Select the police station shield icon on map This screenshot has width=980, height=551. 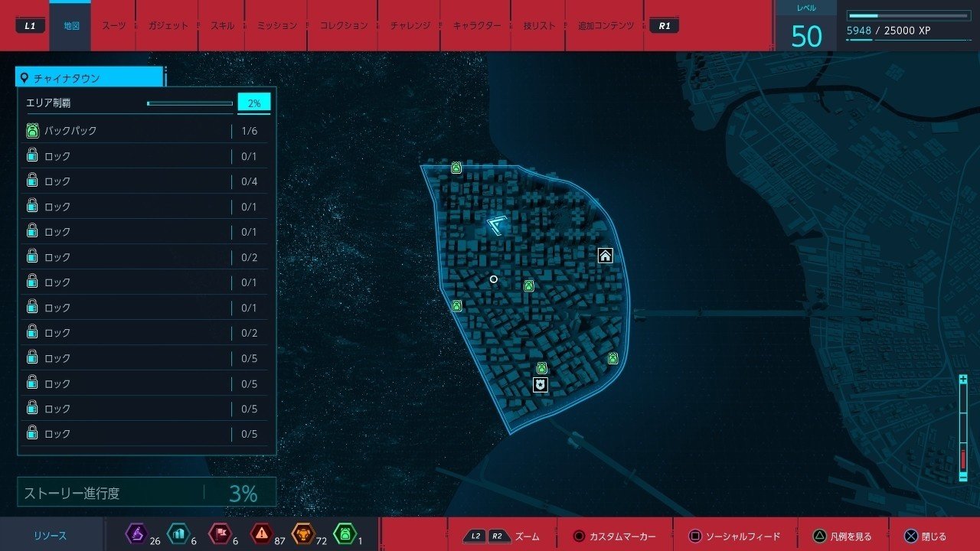(x=541, y=385)
